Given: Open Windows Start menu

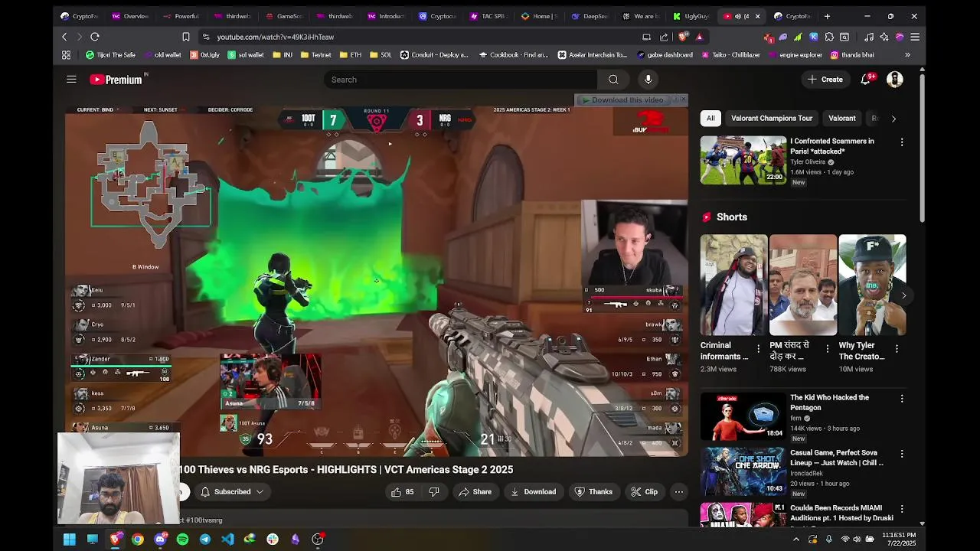Looking at the screenshot, I should click(69, 540).
